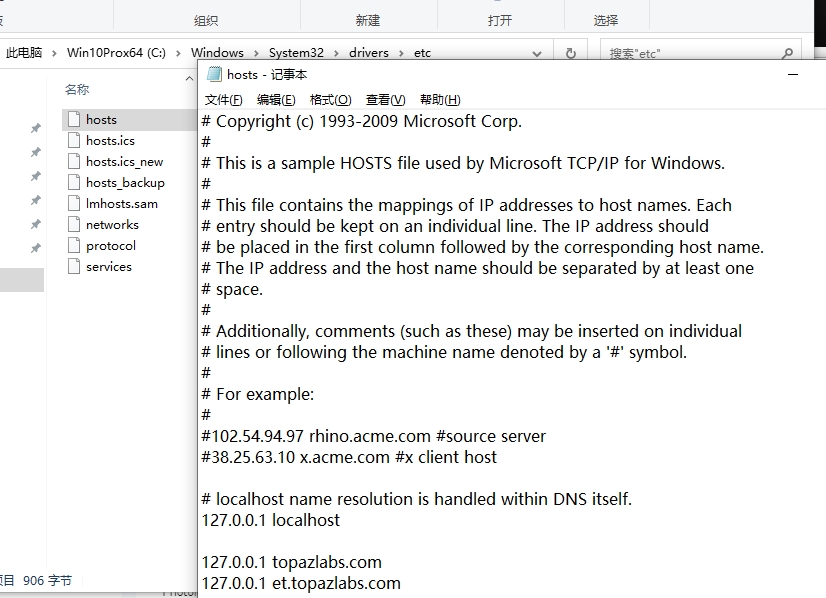826x598 pixels.
Task: Click the Copyright 1993-2009 Microsoft Corp. line
Action: (361, 121)
